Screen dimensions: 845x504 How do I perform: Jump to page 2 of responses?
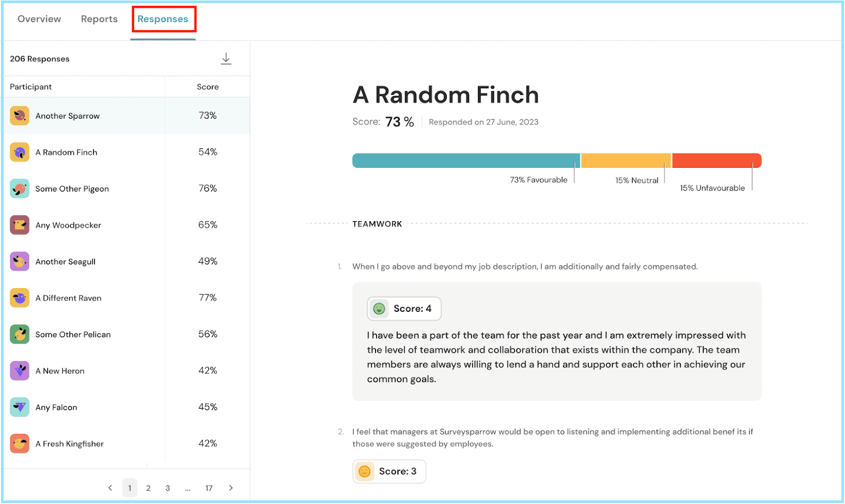[x=148, y=488]
